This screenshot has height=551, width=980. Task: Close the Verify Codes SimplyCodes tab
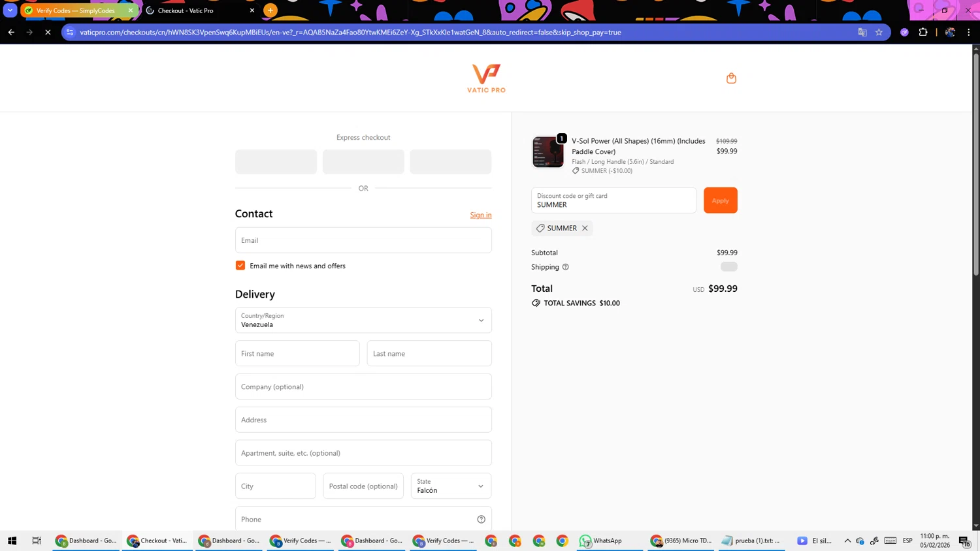click(131, 10)
